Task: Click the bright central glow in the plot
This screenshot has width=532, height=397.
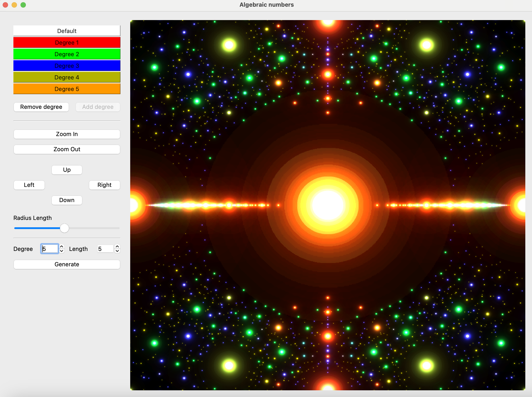Action: coord(328,205)
